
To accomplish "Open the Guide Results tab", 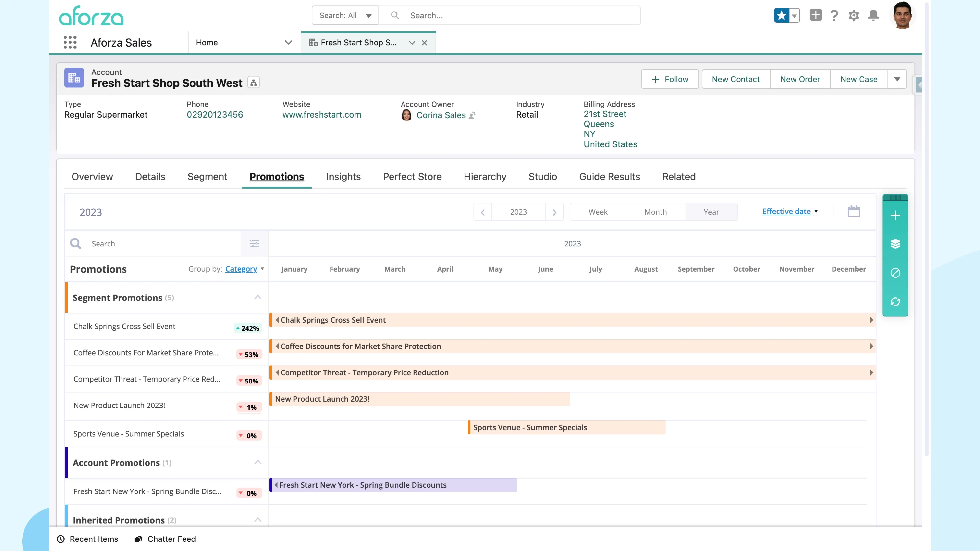I will click(x=610, y=176).
